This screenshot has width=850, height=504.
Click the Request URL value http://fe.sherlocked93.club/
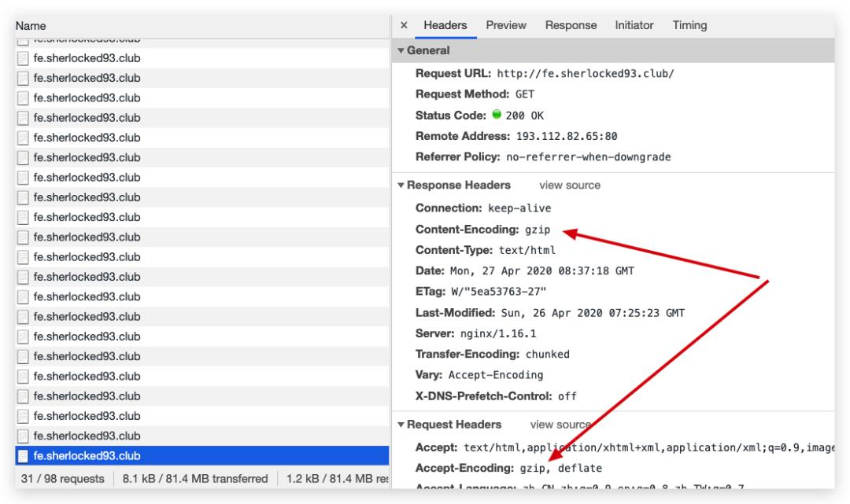tap(586, 74)
